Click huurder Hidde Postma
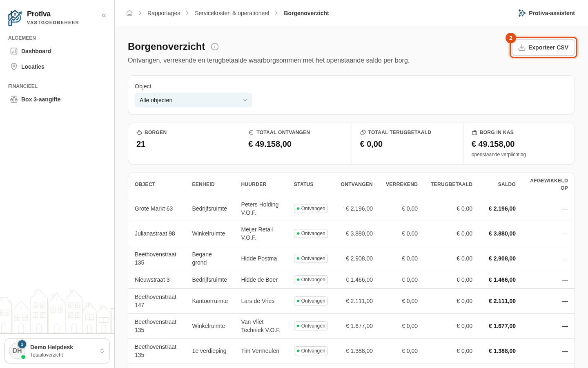The height and width of the screenshot is (368, 588). [259, 258]
